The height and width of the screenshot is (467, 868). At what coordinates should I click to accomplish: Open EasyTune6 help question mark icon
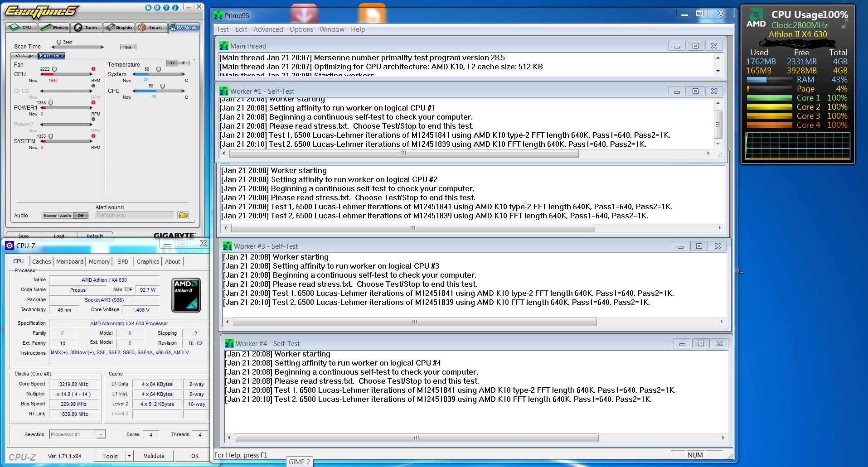[166, 8]
